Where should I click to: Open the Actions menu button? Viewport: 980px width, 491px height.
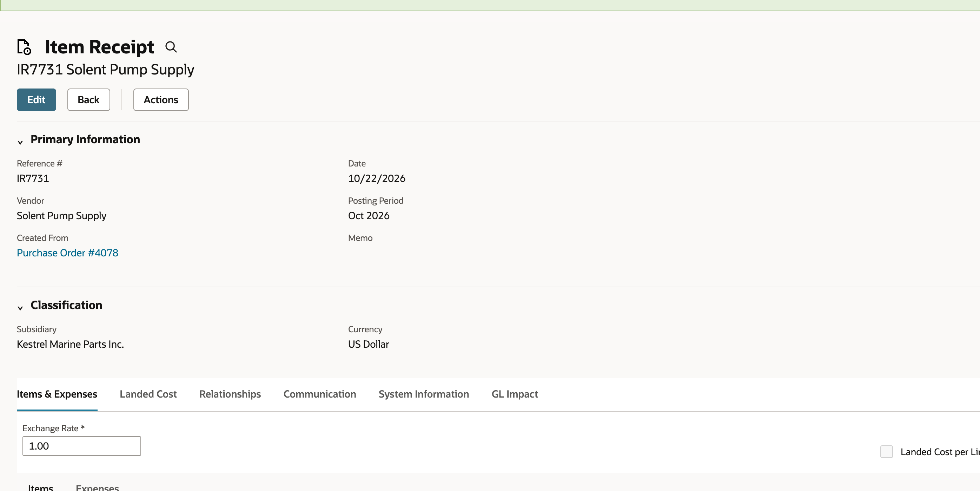[x=161, y=100]
